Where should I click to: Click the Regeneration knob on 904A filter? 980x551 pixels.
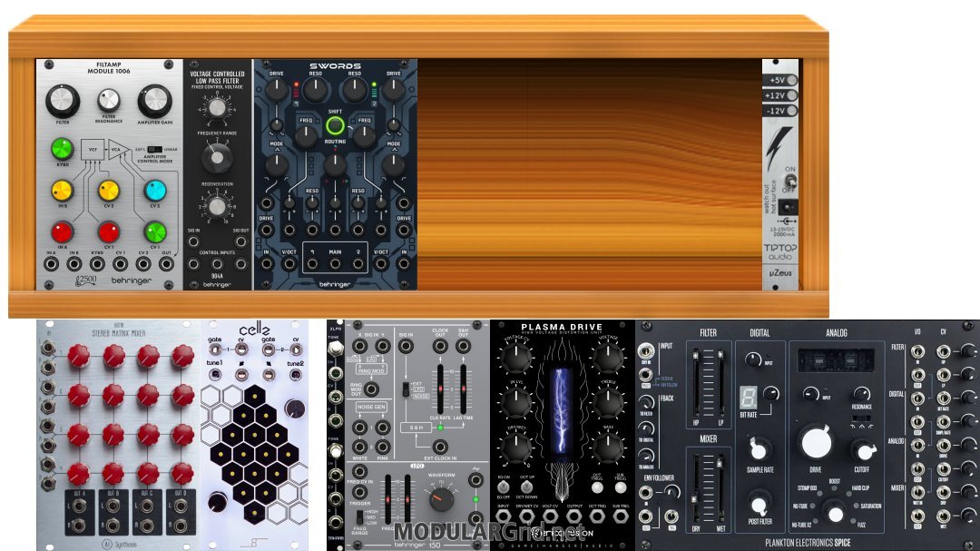point(217,206)
